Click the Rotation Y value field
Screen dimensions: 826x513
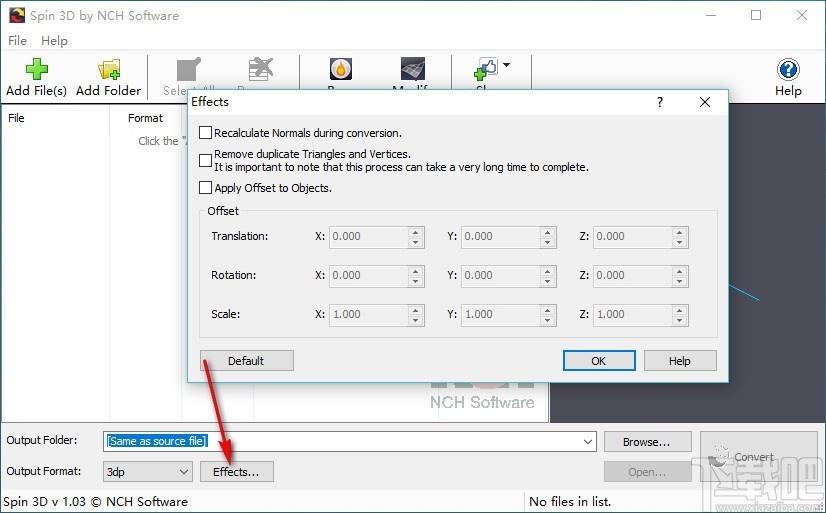tap(500, 275)
